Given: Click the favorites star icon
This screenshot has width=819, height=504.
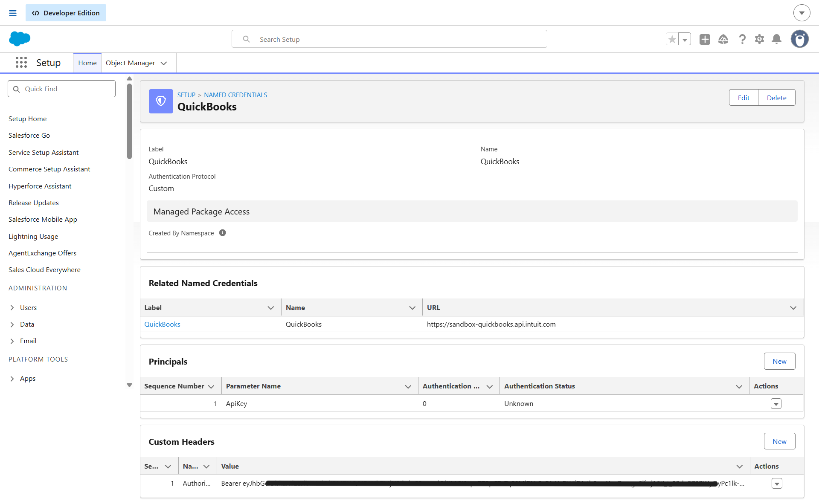Looking at the screenshot, I should pyautogui.click(x=672, y=39).
